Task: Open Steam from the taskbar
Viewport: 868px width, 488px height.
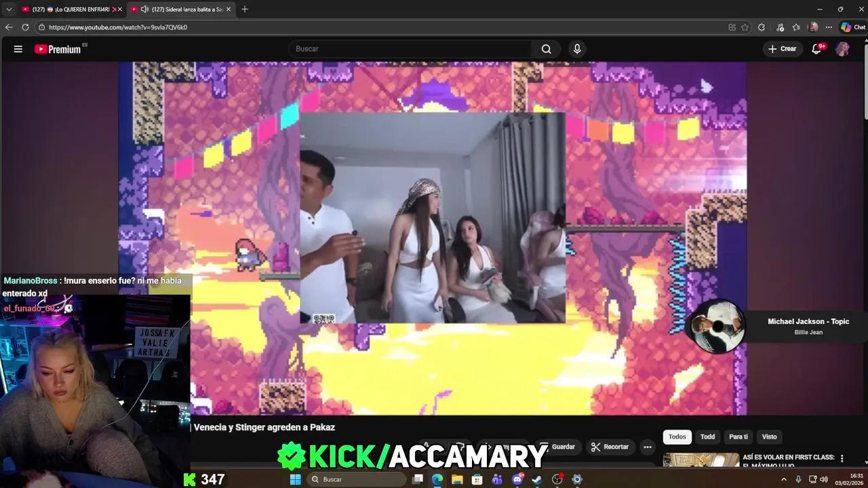Action: (537, 479)
